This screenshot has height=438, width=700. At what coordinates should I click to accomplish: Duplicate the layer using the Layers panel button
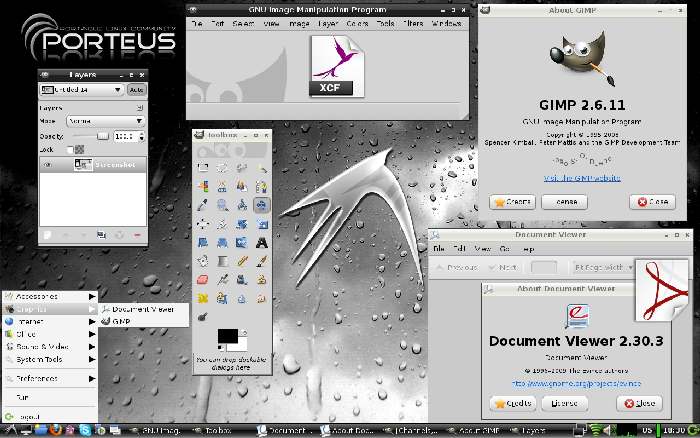(102, 234)
